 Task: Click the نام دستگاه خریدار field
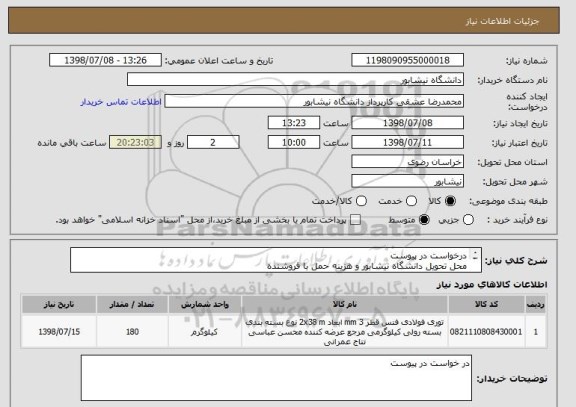(x=295, y=79)
